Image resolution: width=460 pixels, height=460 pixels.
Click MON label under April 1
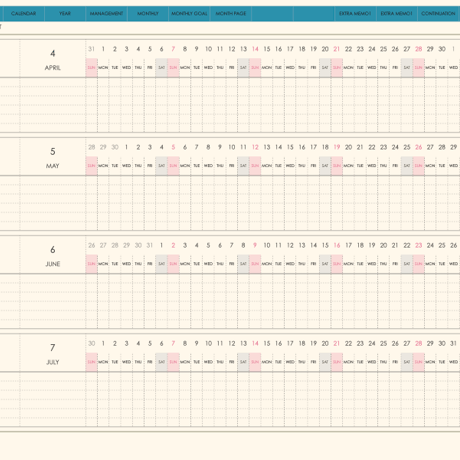click(103, 68)
